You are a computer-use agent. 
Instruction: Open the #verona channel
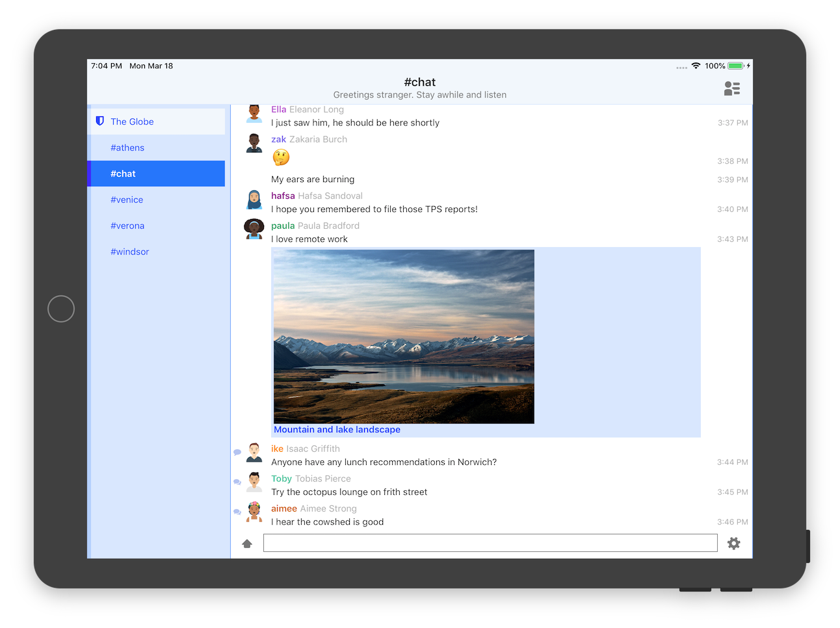tap(127, 226)
